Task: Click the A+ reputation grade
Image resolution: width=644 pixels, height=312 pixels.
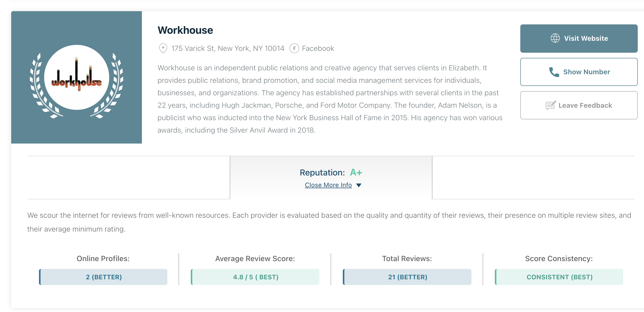Action: click(356, 172)
